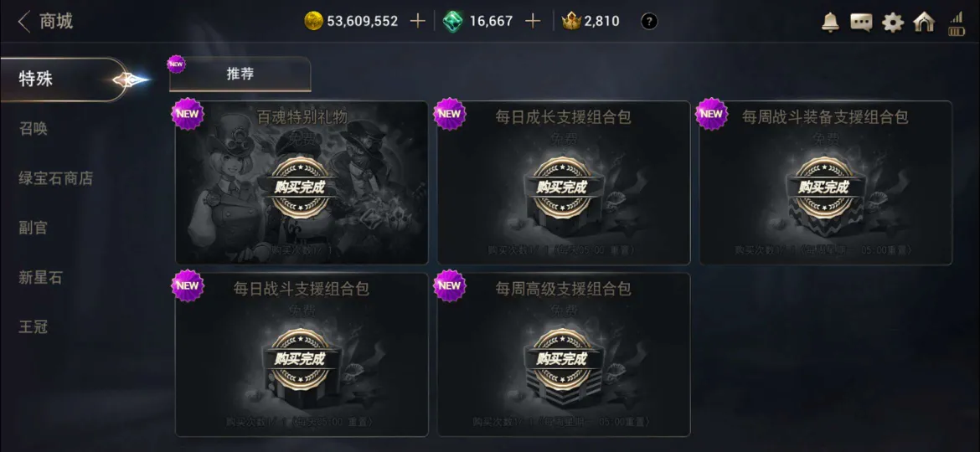The height and width of the screenshot is (452, 980).
Task: Add more gold with the plus button
Action: [x=417, y=21]
